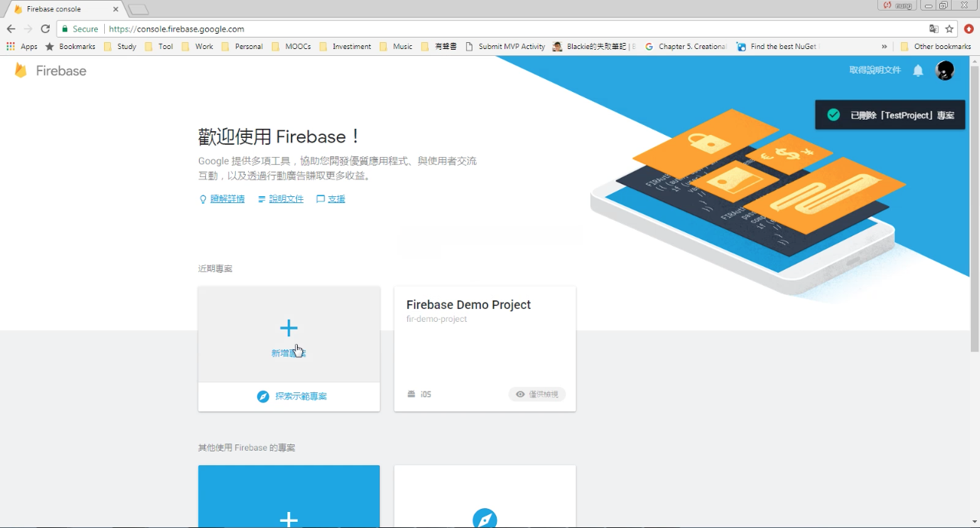Open the user account avatar
This screenshot has height=528, width=980.
(x=945, y=71)
